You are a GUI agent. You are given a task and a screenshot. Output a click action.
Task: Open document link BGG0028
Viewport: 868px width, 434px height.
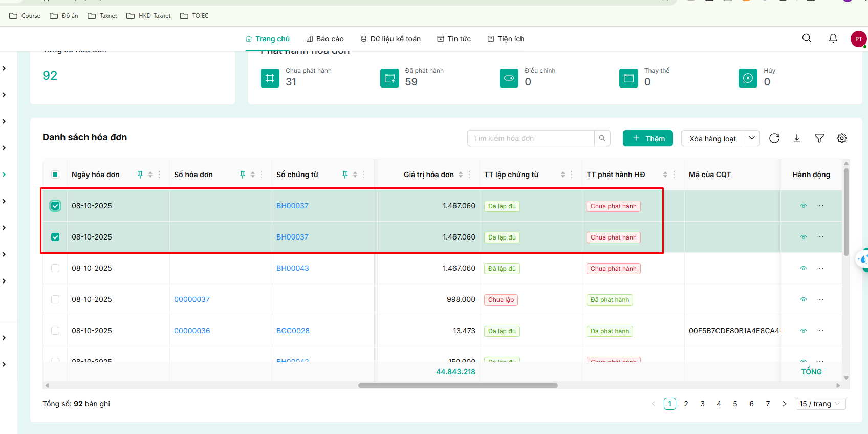point(293,331)
